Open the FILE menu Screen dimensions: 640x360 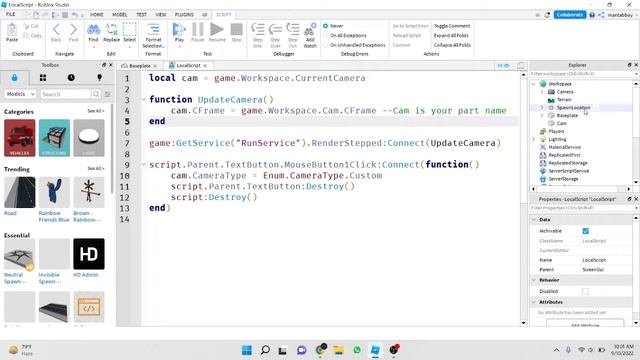[11, 14]
